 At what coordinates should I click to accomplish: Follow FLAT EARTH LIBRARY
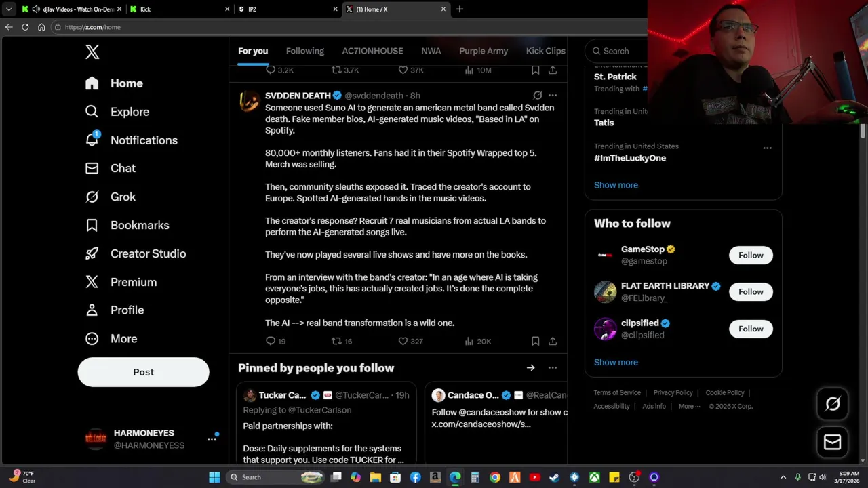point(751,291)
